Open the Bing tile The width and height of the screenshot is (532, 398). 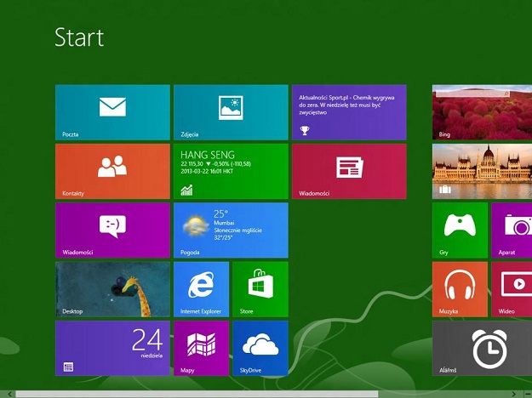click(x=482, y=112)
